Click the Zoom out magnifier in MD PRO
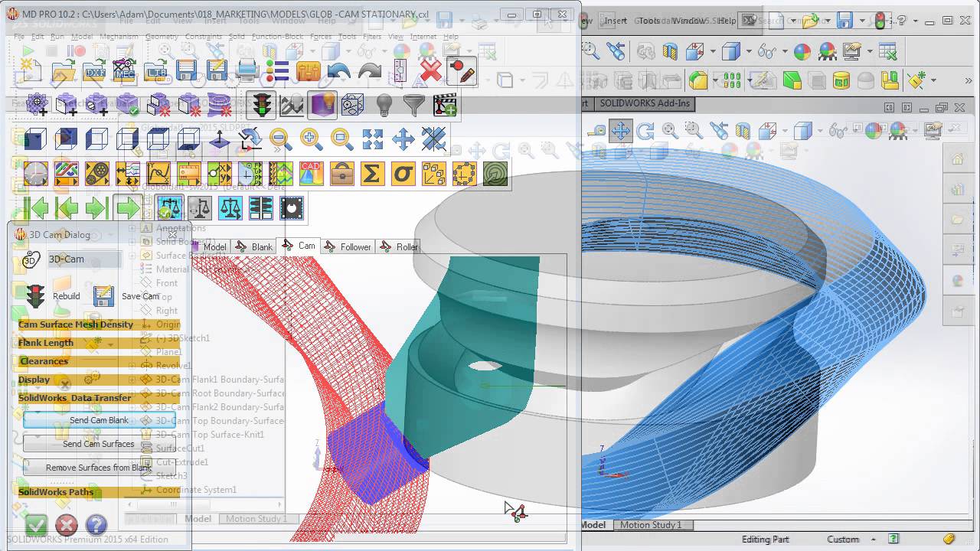 pos(280,139)
